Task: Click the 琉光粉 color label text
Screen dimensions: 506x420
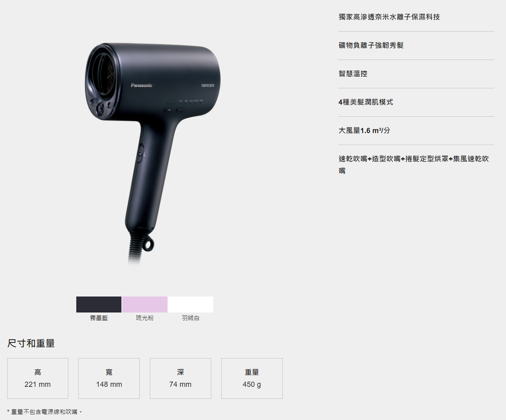Action: [145, 318]
